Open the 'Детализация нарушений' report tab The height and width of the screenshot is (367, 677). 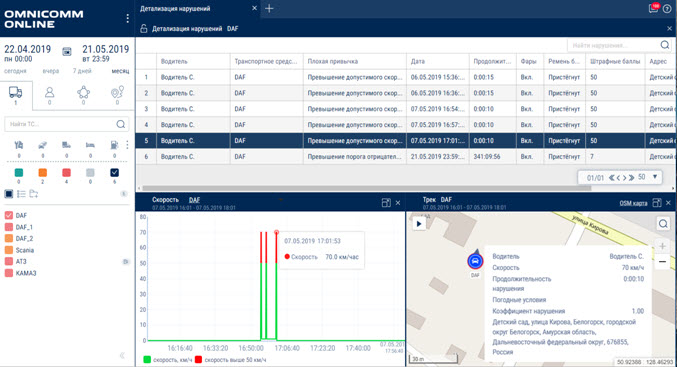tap(175, 8)
